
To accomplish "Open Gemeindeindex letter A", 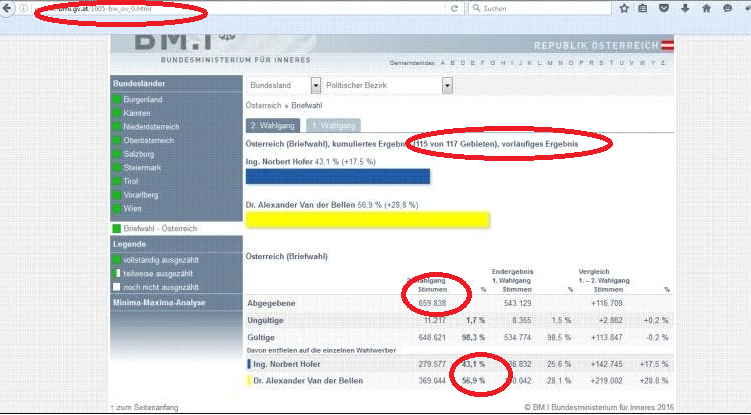I will pyautogui.click(x=443, y=63).
